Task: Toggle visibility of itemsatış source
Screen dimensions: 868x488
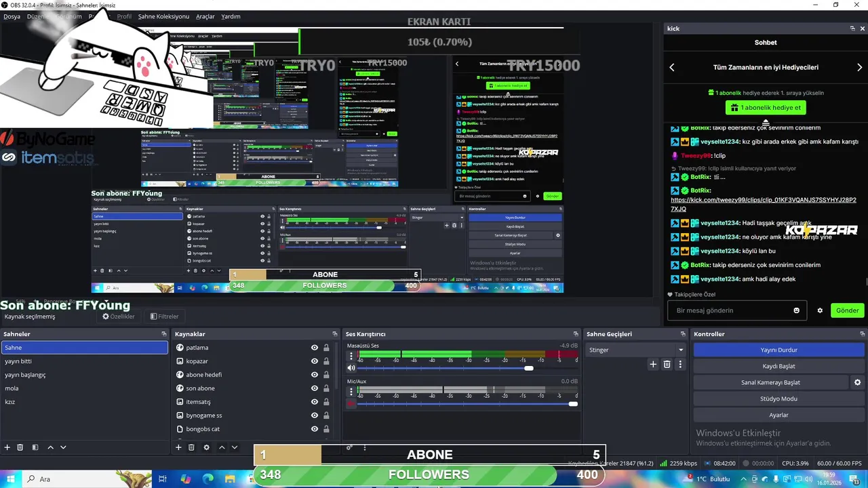Action: click(x=315, y=402)
